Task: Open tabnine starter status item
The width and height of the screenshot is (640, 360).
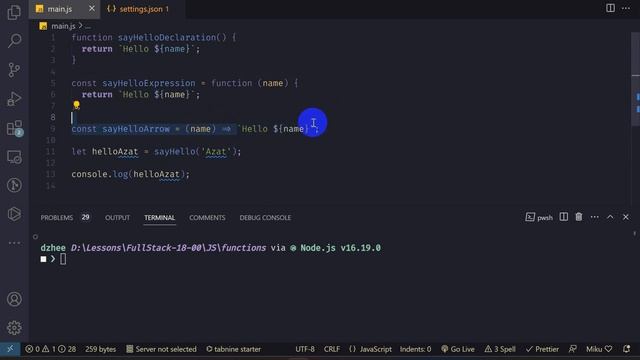Action: pos(233,349)
